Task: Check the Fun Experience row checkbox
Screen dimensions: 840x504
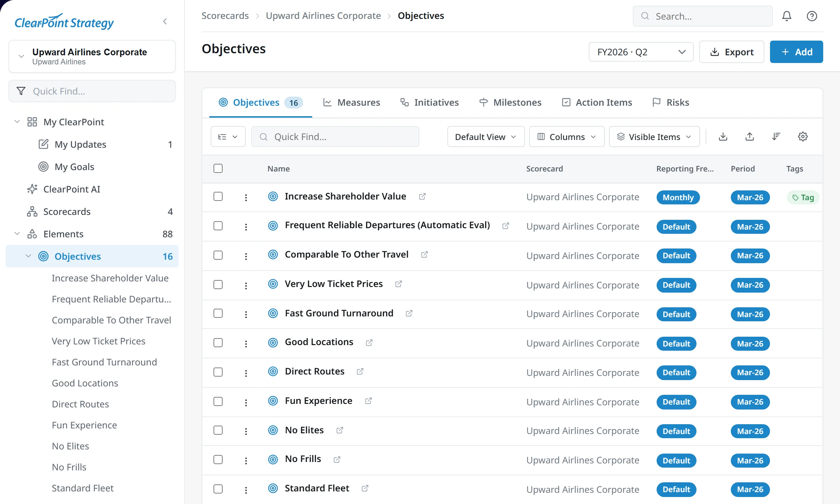Action: (218, 401)
